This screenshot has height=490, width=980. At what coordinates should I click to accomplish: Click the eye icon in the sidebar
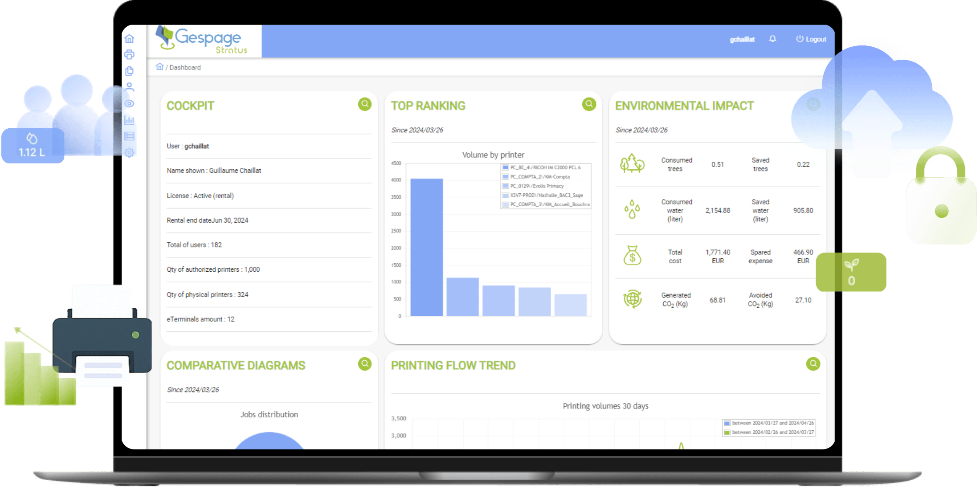click(x=129, y=104)
